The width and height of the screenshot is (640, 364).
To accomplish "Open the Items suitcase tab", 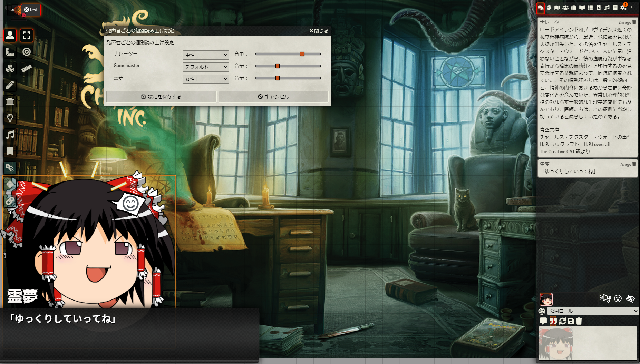I will [x=574, y=7].
